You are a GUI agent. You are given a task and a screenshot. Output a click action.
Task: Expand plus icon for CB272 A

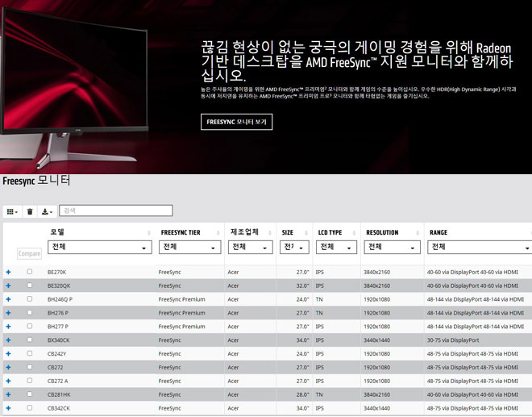[9, 381]
